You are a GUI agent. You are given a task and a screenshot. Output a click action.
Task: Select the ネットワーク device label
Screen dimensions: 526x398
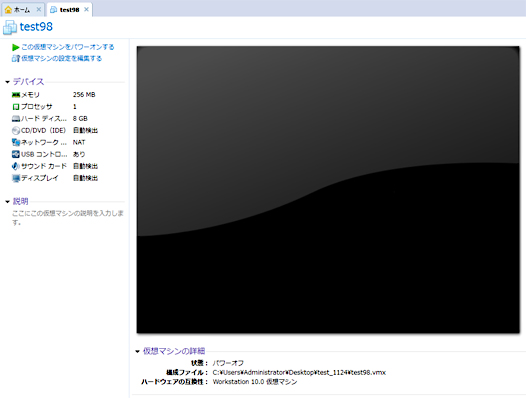(44, 142)
